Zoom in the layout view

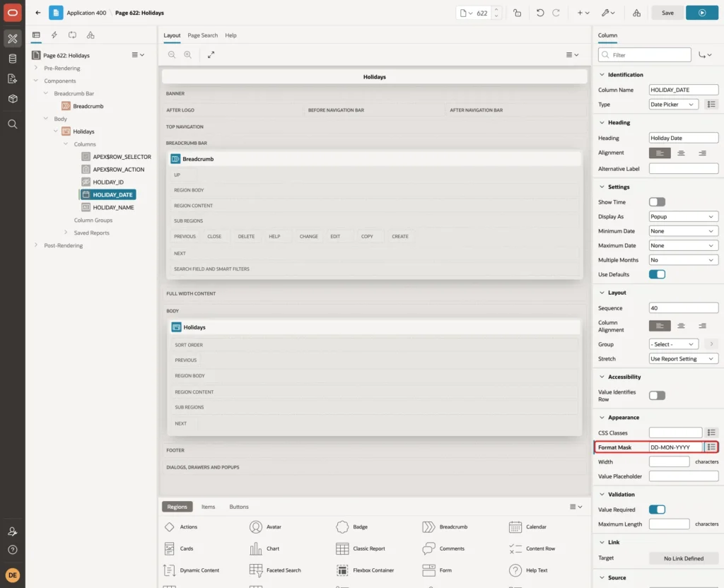(188, 55)
